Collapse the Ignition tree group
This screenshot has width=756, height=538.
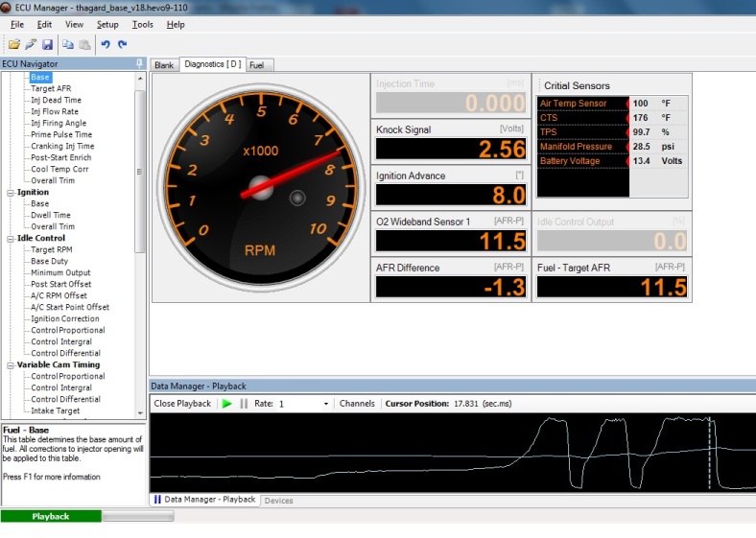click(11, 193)
